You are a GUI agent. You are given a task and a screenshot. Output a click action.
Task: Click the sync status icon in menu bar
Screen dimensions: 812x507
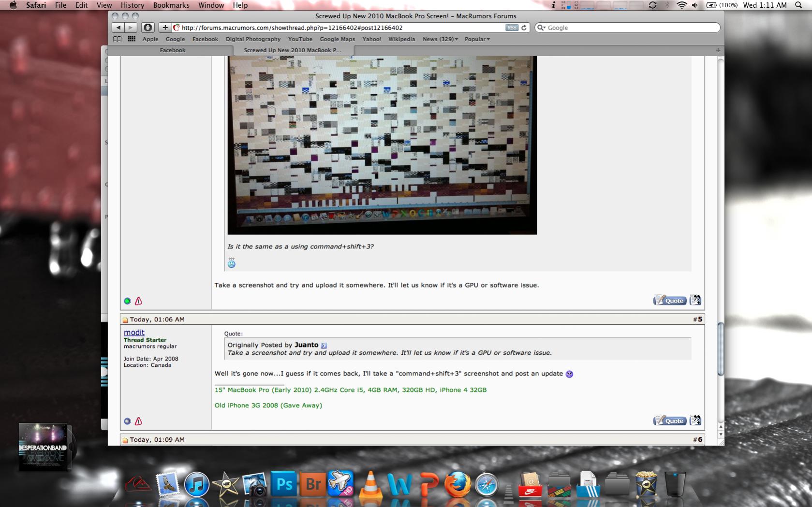652,5
